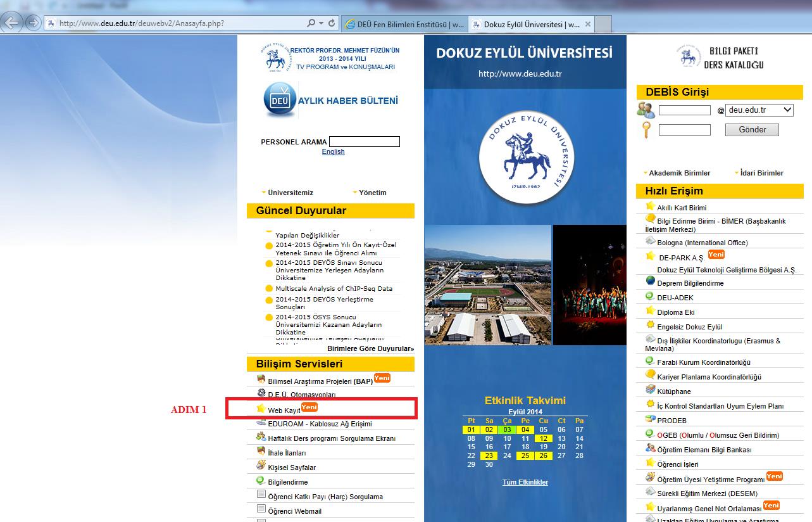The image size is (812, 522).
Task: Click the Gönder login button
Action: (x=753, y=130)
